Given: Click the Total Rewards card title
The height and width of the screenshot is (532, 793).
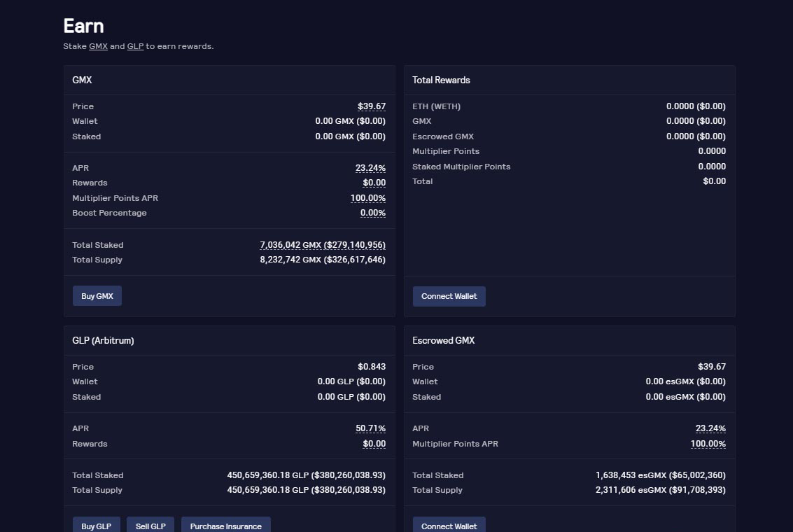Looking at the screenshot, I should tap(441, 80).
